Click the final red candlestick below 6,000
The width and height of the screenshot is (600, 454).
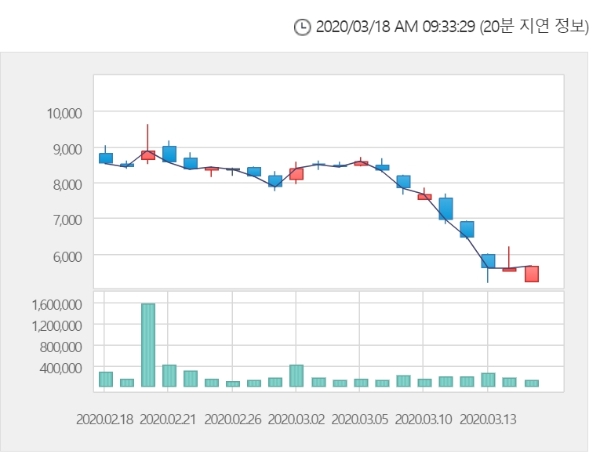tap(532, 274)
